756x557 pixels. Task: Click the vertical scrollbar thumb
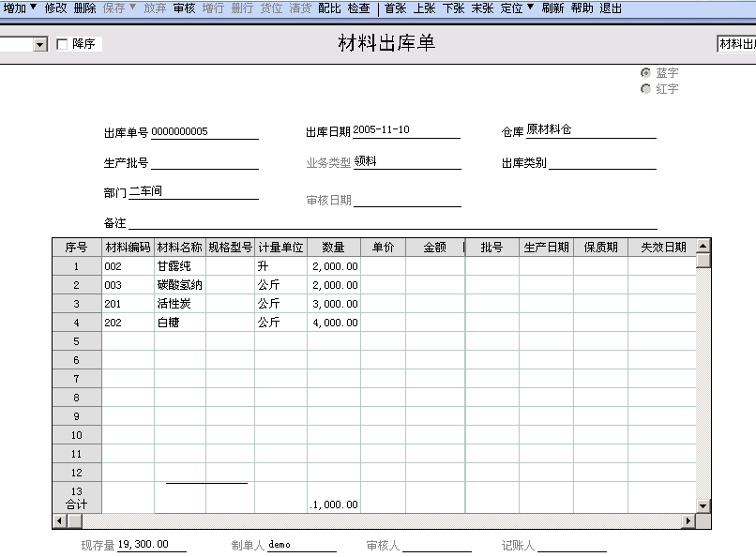(703, 260)
